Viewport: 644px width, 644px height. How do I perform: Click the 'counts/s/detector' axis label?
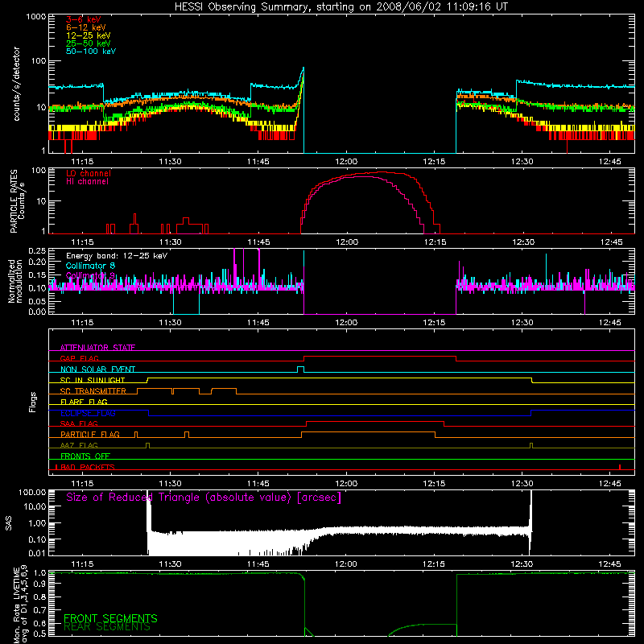16,84
